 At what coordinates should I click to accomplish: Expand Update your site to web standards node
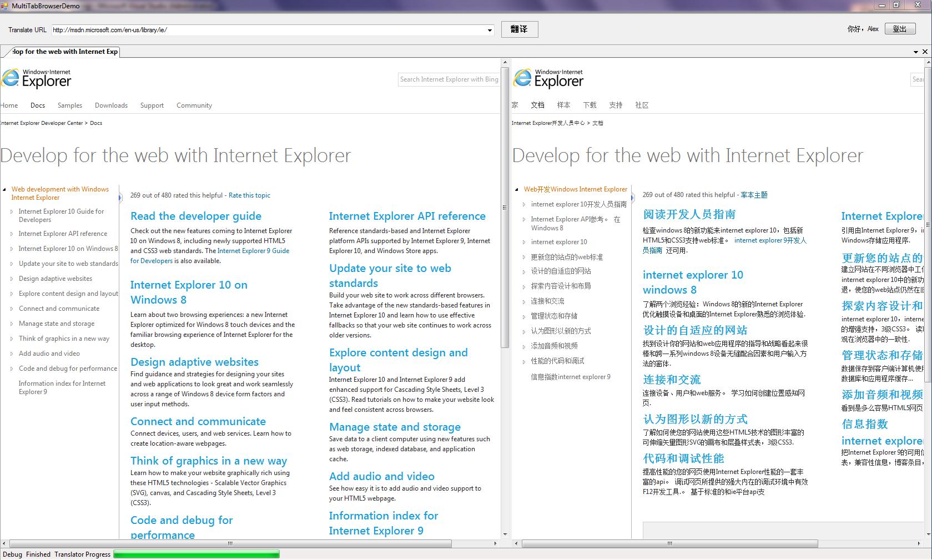pyautogui.click(x=12, y=264)
